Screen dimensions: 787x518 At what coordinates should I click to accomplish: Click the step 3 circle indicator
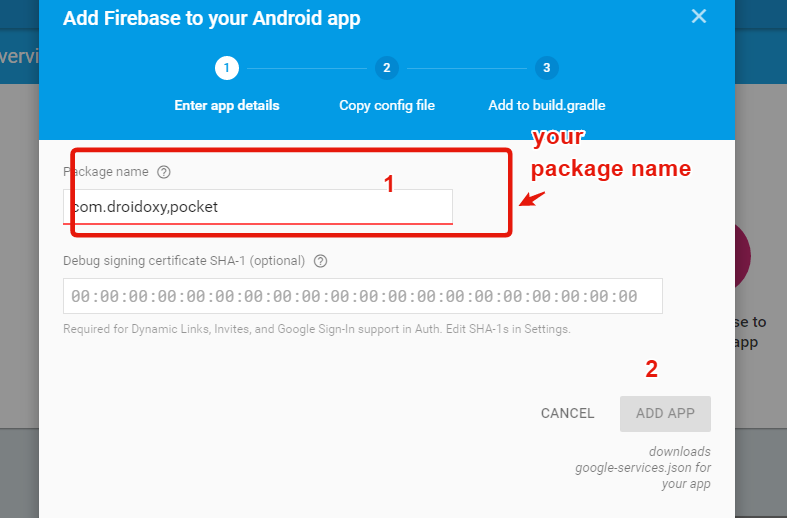pyautogui.click(x=546, y=68)
